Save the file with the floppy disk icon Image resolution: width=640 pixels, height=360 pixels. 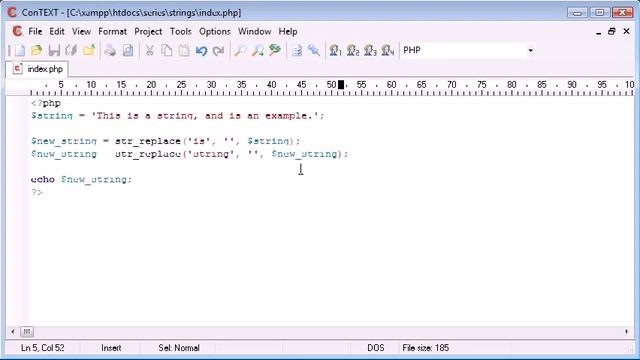click(54, 51)
